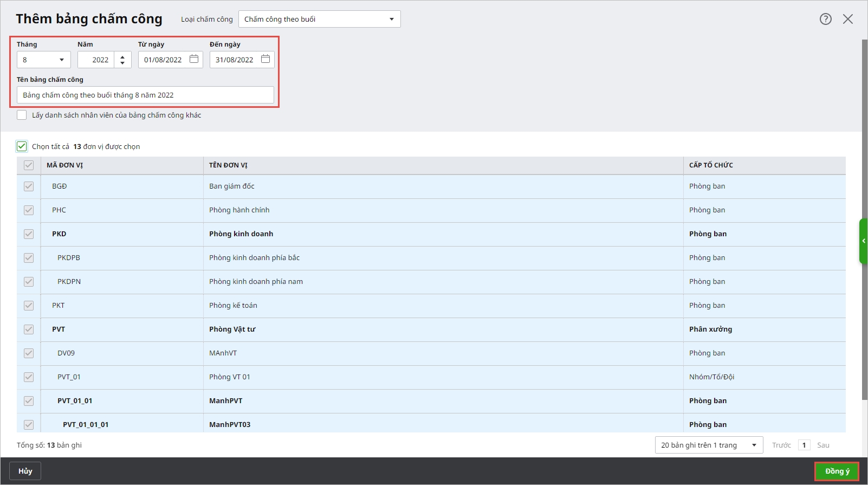Select the Ban giám đốc cell

443,186
